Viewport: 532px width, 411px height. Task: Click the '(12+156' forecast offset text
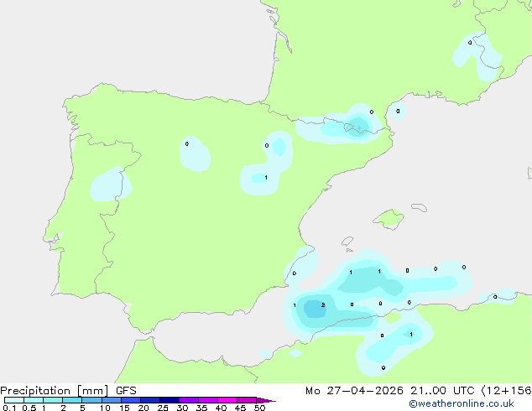[x=506, y=391]
